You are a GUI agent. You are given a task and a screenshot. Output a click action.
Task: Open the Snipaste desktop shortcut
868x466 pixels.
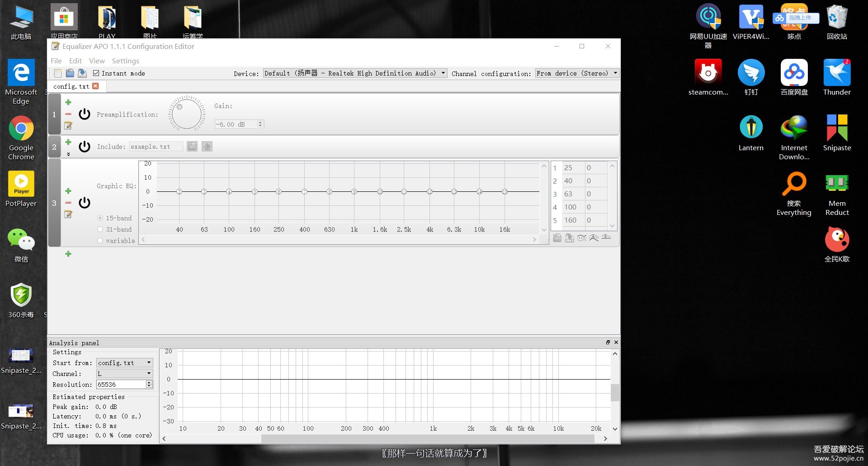tap(837, 133)
